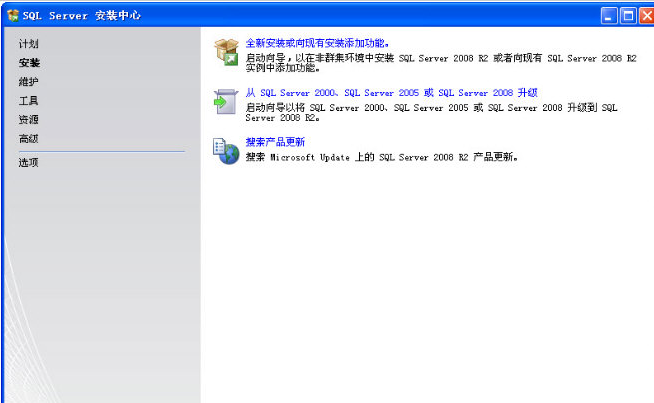Viewport: 654px width, 403px height.
Task: Click the 搜索产品更新 link
Action: pyautogui.click(x=275, y=142)
